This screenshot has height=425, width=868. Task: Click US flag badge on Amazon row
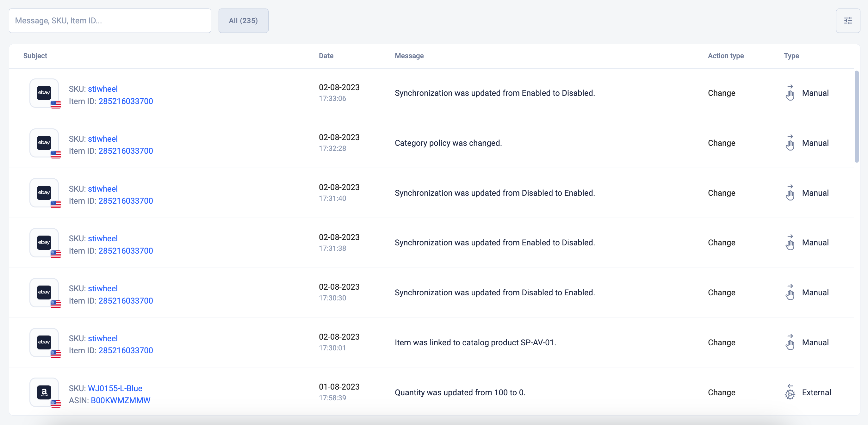pos(56,403)
